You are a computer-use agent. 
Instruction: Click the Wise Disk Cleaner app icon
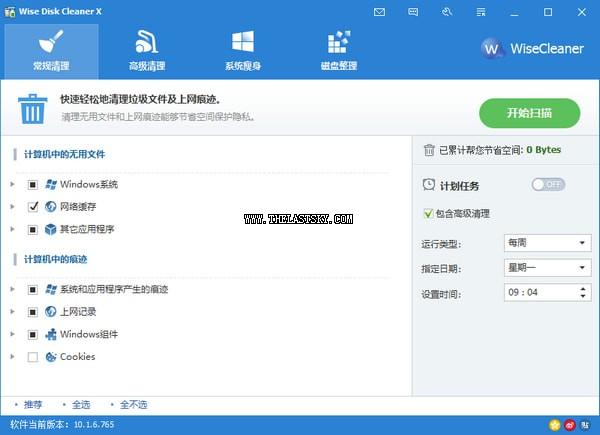coord(10,12)
